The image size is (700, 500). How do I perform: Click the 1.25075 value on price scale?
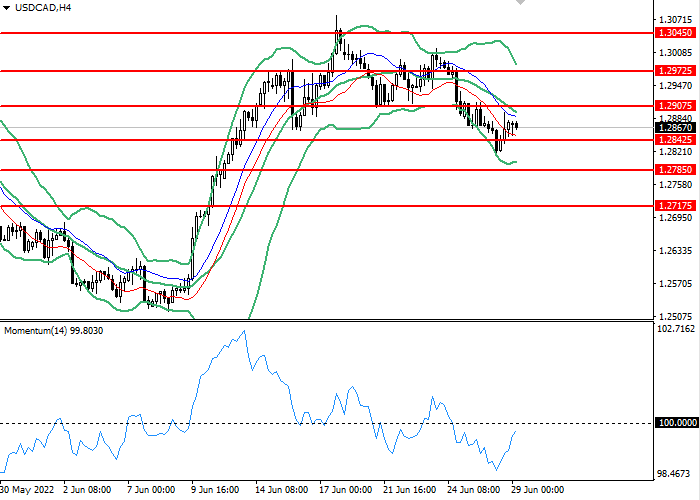(675, 316)
